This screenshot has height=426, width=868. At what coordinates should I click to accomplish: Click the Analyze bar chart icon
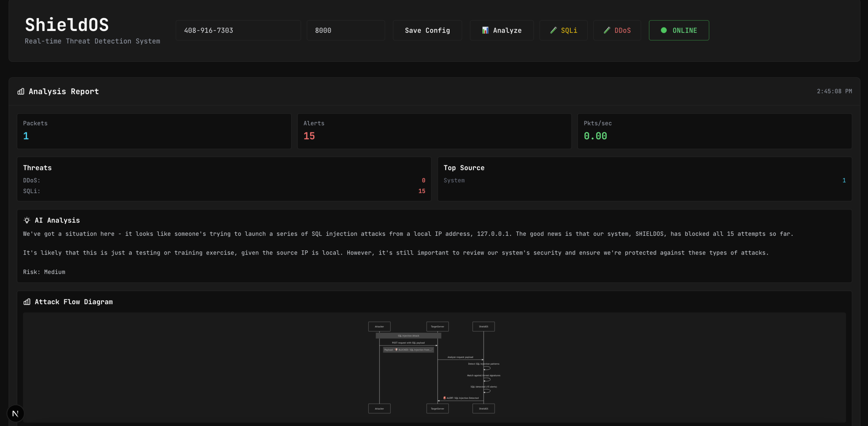[485, 30]
